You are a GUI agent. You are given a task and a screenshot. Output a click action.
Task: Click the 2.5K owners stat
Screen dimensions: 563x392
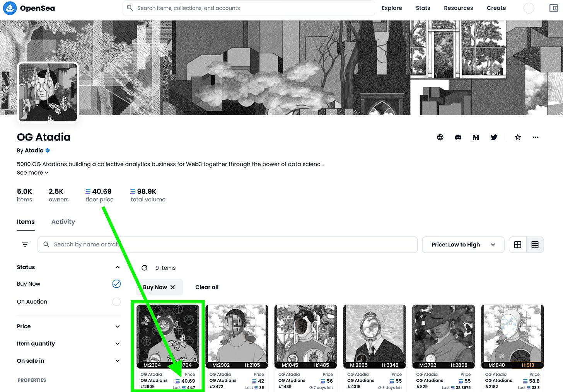tap(58, 195)
